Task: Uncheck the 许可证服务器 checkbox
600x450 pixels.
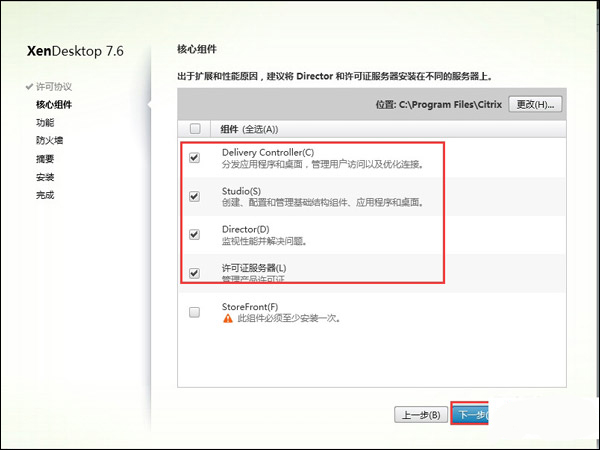Action: [194, 273]
